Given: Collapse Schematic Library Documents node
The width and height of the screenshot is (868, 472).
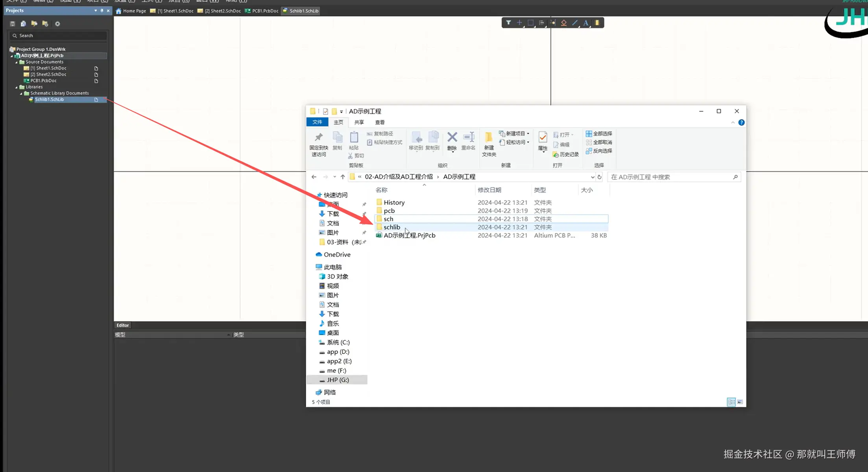Looking at the screenshot, I should point(21,93).
